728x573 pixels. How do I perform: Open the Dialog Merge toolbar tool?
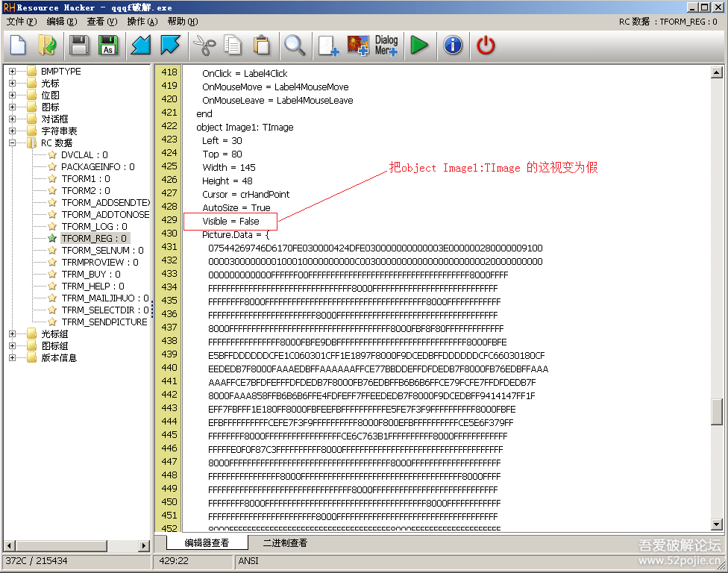click(386, 46)
